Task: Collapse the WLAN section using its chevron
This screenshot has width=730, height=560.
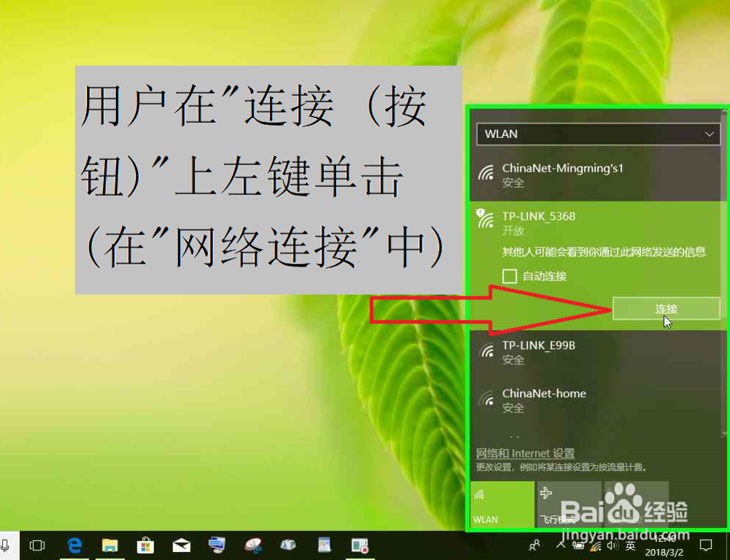Action: (x=708, y=134)
